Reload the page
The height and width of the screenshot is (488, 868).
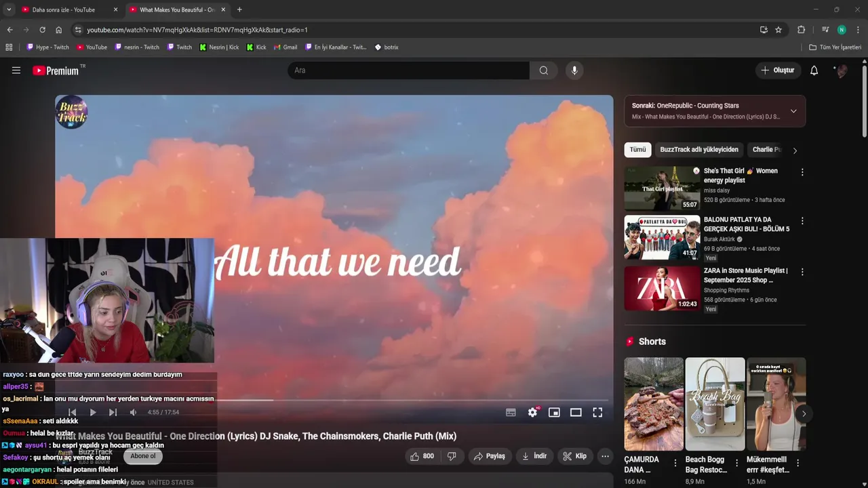pos(42,30)
